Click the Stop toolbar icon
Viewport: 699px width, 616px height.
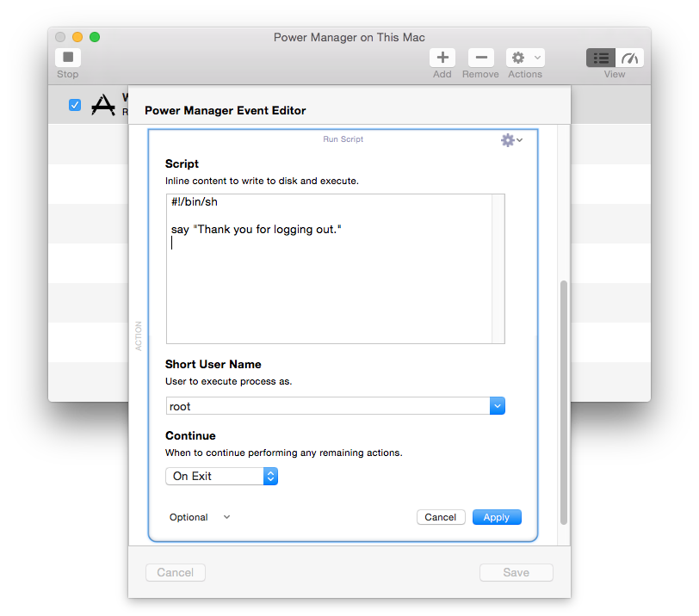68,58
